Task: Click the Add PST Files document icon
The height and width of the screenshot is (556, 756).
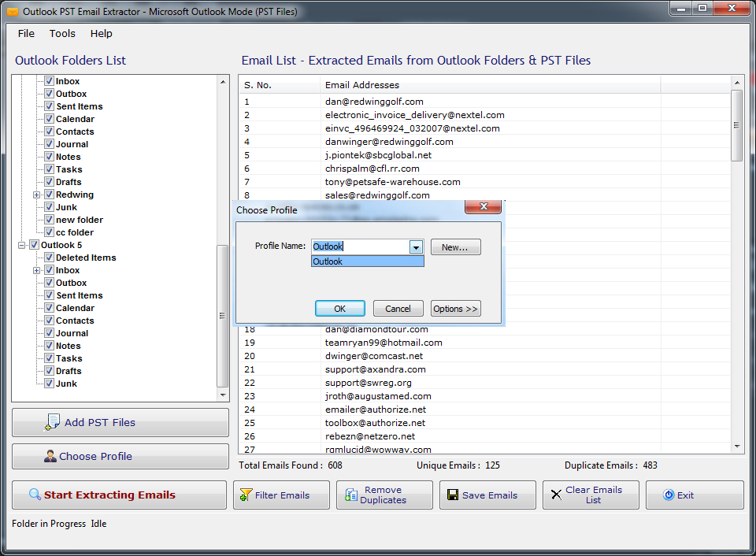Action: (x=52, y=422)
